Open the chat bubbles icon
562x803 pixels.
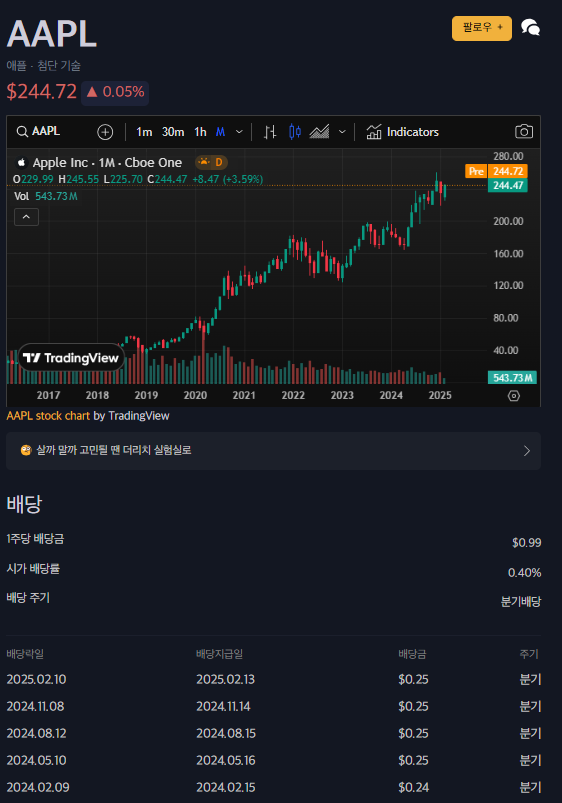coord(530,27)
